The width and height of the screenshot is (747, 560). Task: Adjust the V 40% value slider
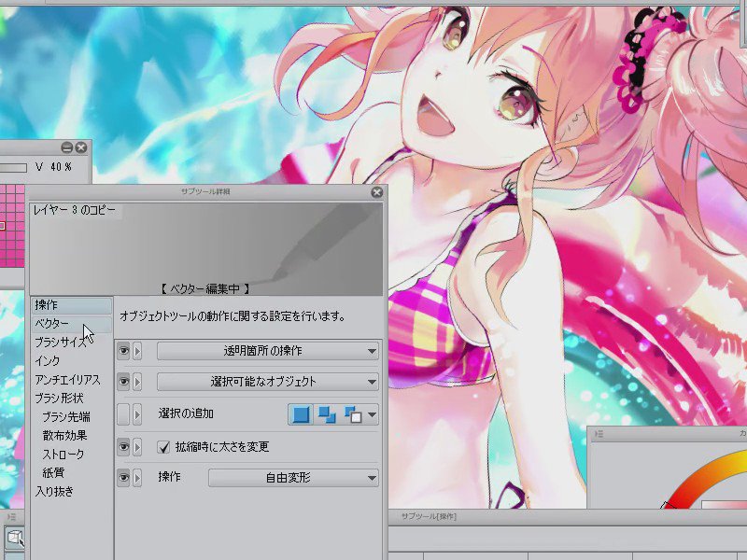(x=13, y=168)
